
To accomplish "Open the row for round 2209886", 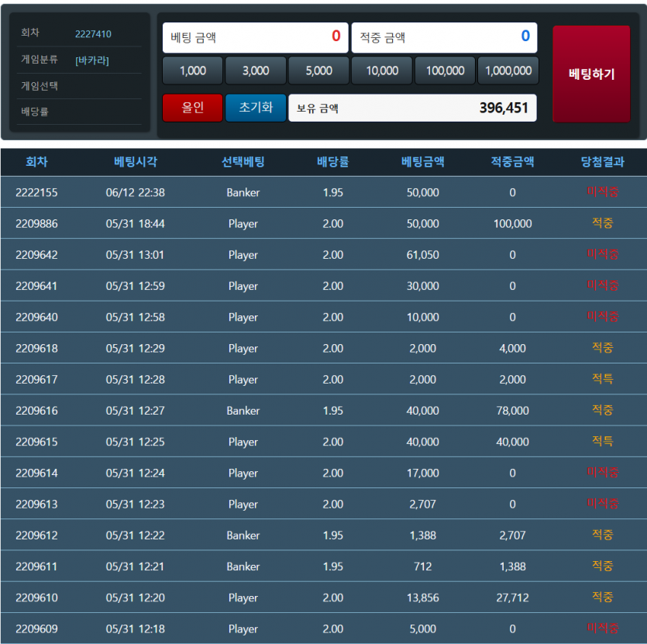I will point(323,223).
